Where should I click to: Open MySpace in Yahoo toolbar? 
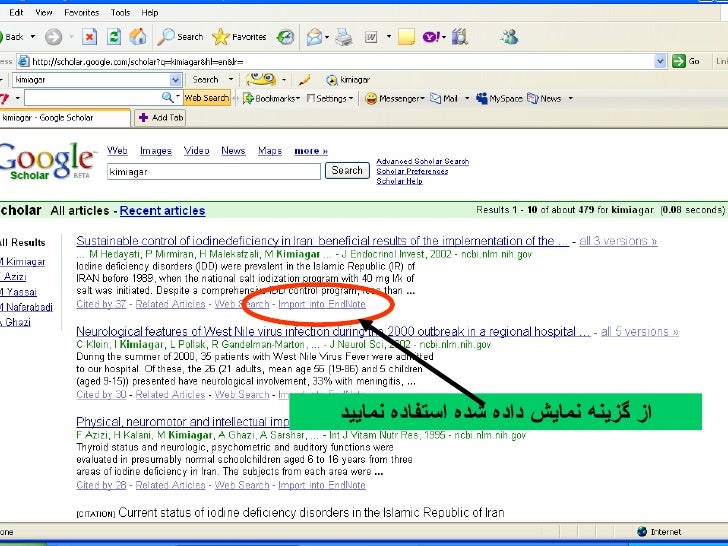(500, 98)
